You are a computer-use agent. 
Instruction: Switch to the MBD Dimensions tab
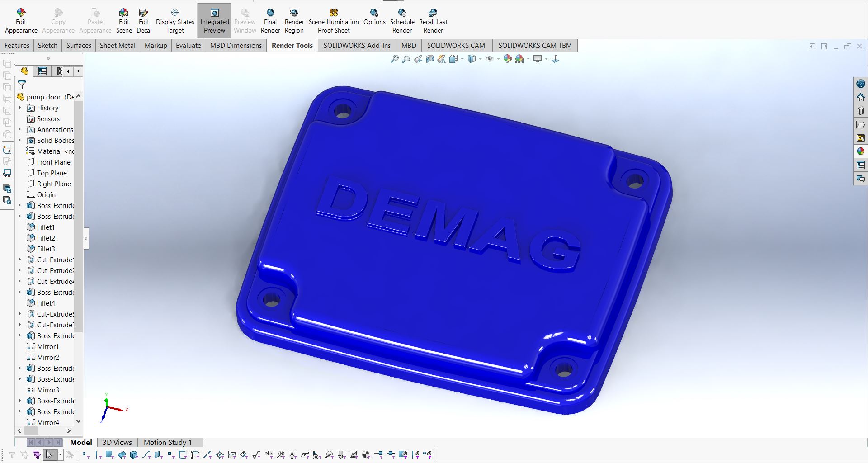[236, 45]
